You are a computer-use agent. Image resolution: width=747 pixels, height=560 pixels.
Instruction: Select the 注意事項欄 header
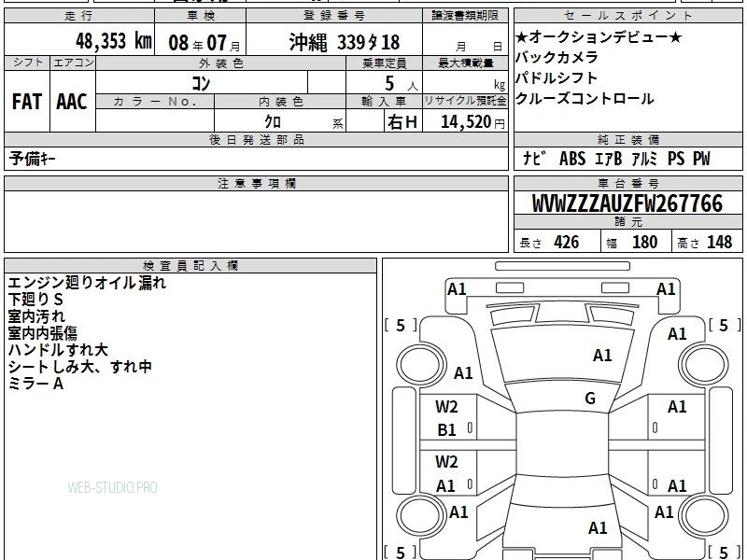pos(256,183)
